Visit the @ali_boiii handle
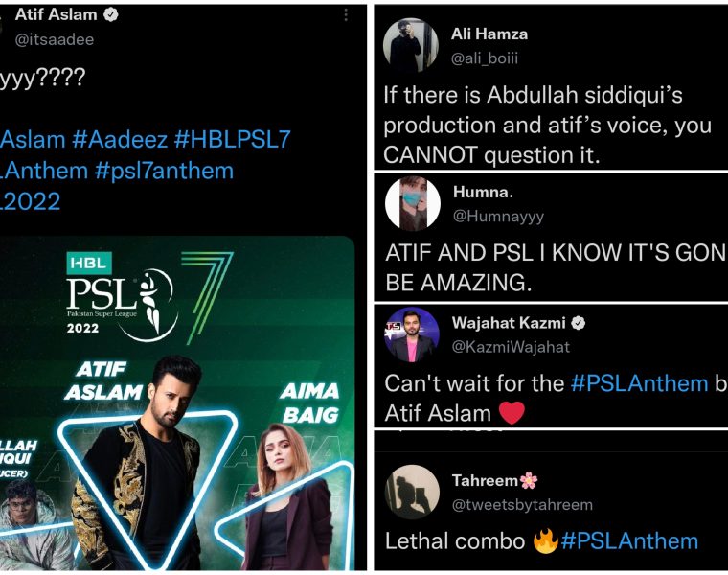728x575 pixels. tap(485, 58)
